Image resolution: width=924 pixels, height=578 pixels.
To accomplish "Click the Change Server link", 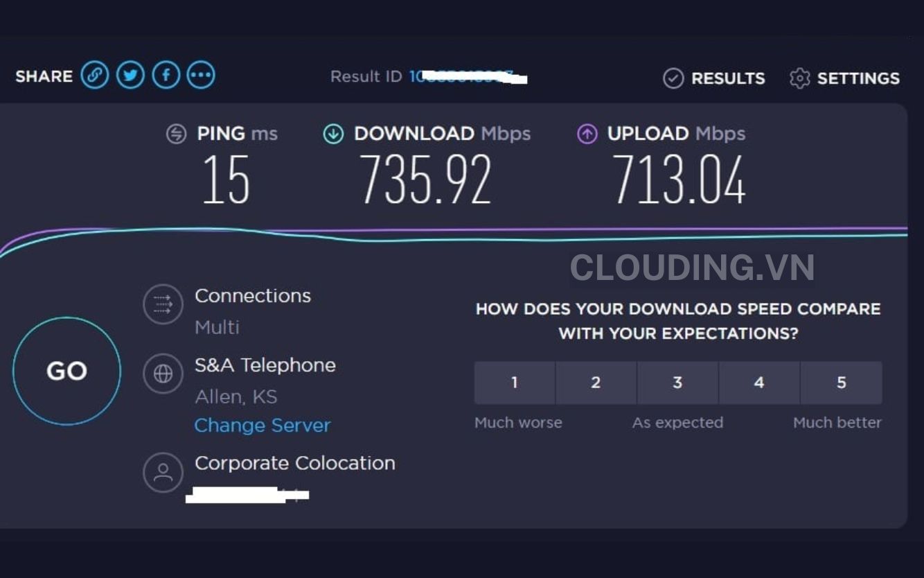I will 263,425.
